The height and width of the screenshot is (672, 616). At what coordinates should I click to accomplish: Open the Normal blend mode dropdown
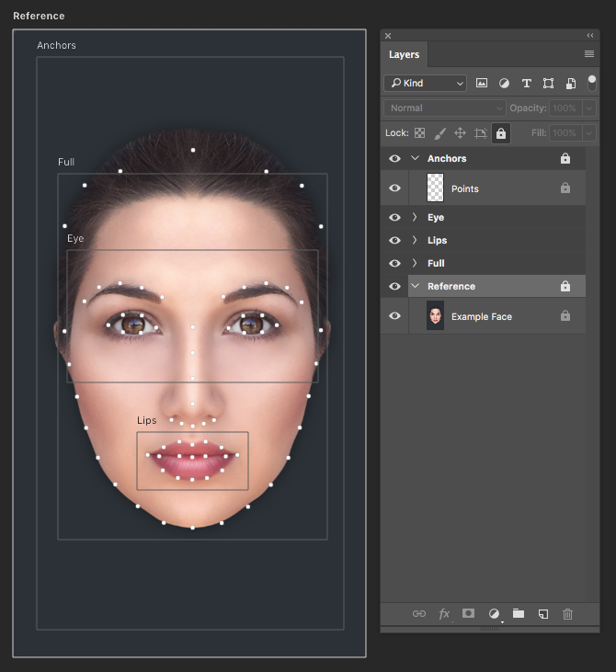tap(444, 108)
